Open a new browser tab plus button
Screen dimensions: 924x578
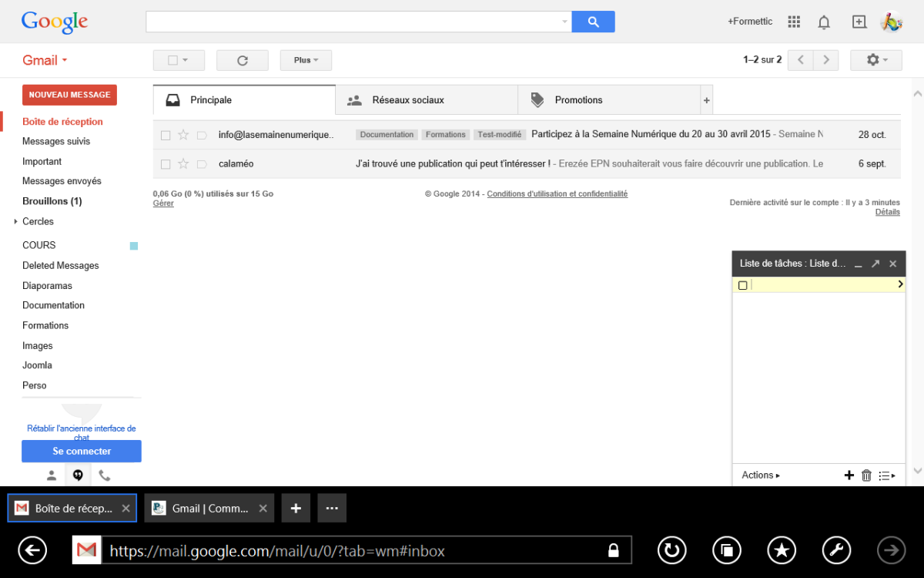296,509
